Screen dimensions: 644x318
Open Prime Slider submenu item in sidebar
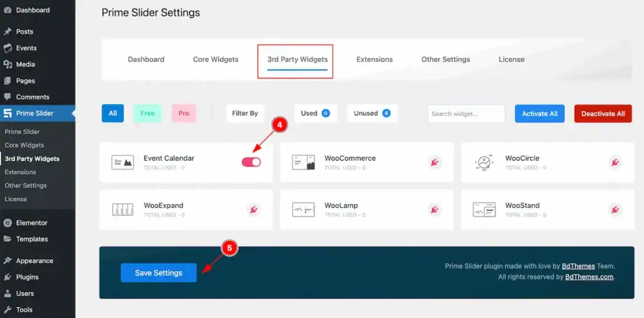[22, 132]
